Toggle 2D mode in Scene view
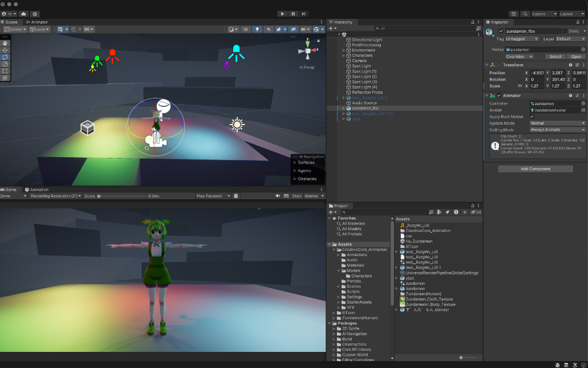Viewport: 588px width, 368px height. [246, 29]
